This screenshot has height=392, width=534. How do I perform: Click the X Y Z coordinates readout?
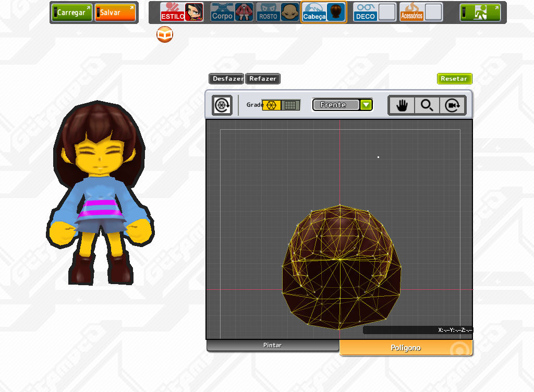click(418, 330)
